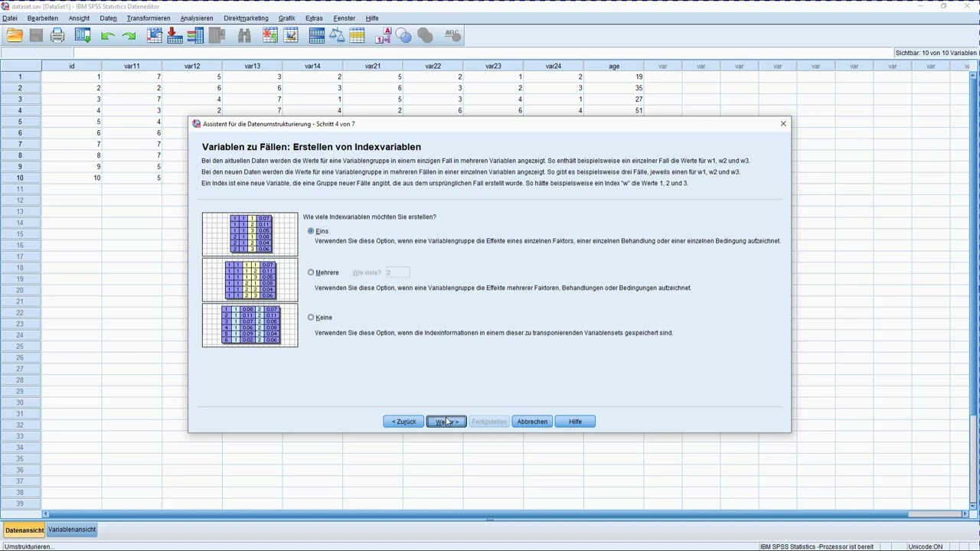Select the Go to variable icon
The height and width of the screenshot is (551, 980).
click(x=175, y=35)
